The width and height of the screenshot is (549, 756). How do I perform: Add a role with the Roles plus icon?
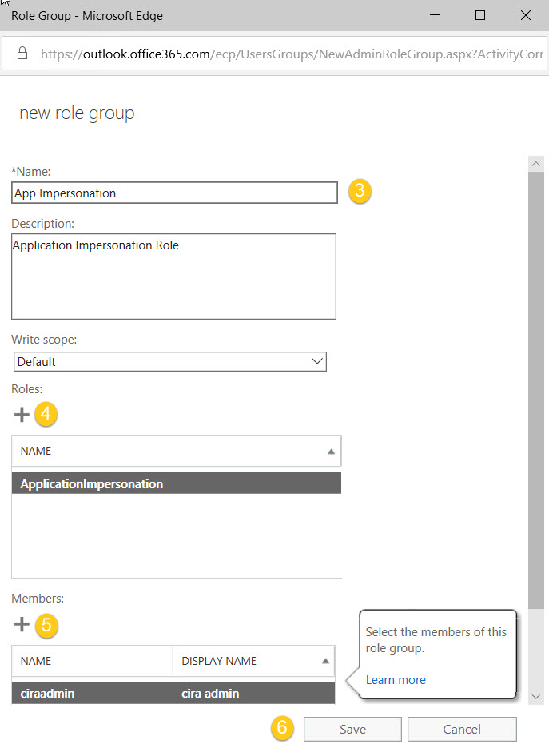[22, 415]
